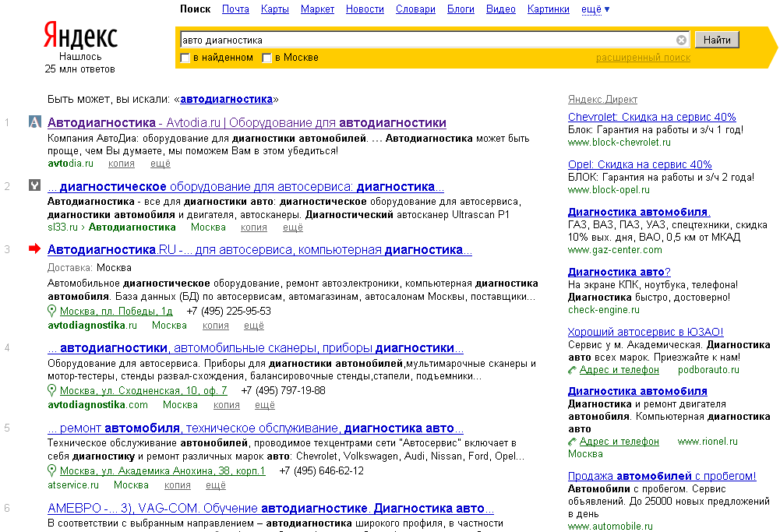Click the red arrow icon beside result 3
Screen dimensions: 780x532
(34, 249)
